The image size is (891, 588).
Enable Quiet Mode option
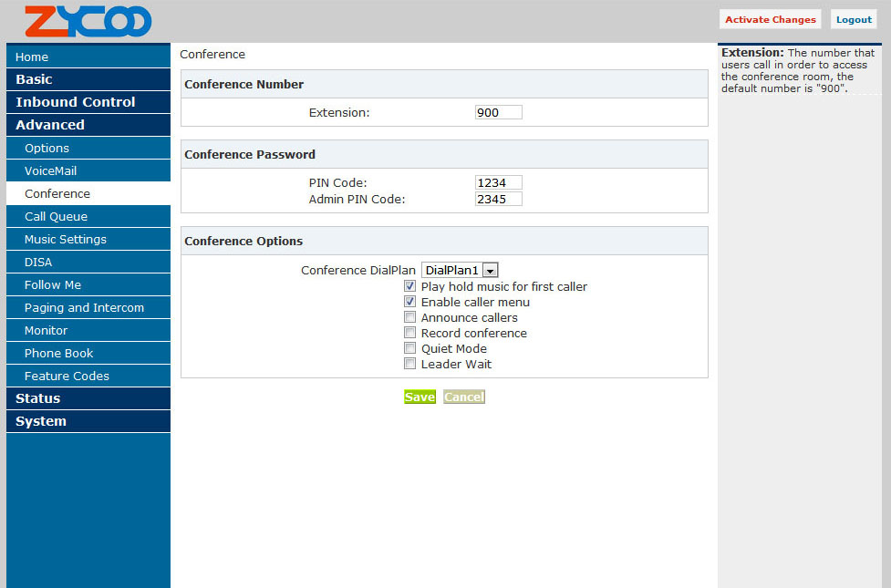point(410,349)
